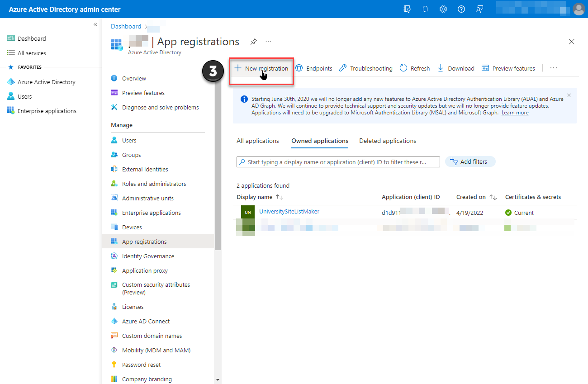The height and width of the screenshot is (384, 588).
Task: Focus the application search filter box
Action: 338,162
